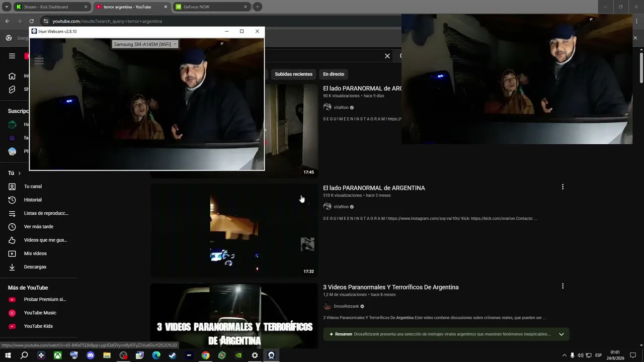Select camera device Samsung SM-A145M dropdown
The width and height of the screenshot is (644, 362).
[145, 44]
